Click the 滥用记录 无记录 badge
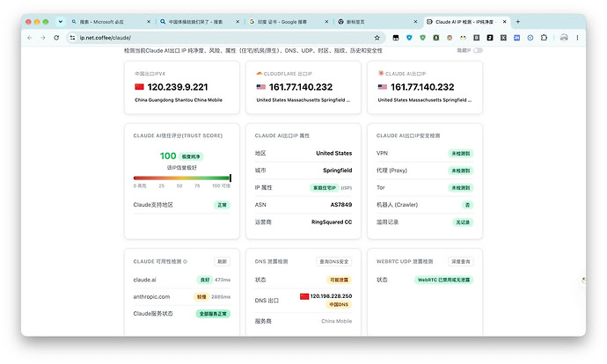The height and width of the screenshot is (364, 607). click(463, 222)
